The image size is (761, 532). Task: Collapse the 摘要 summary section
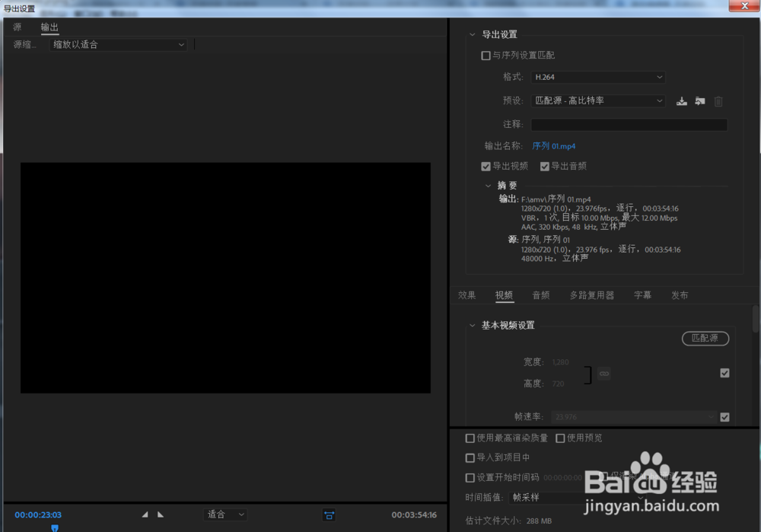pyautogui.click(x=488, y=186)
